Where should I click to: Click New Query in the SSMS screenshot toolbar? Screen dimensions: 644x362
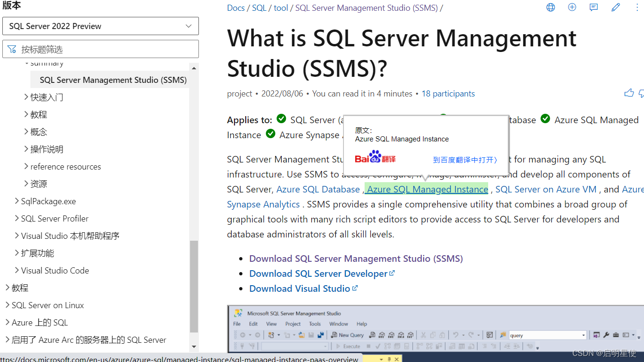click(x=347, y=335)
